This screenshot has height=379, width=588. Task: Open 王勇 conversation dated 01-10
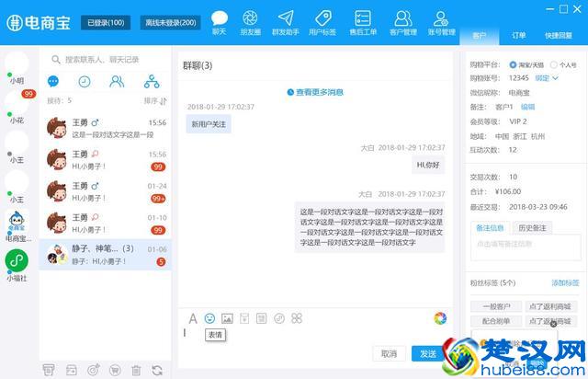106,224
